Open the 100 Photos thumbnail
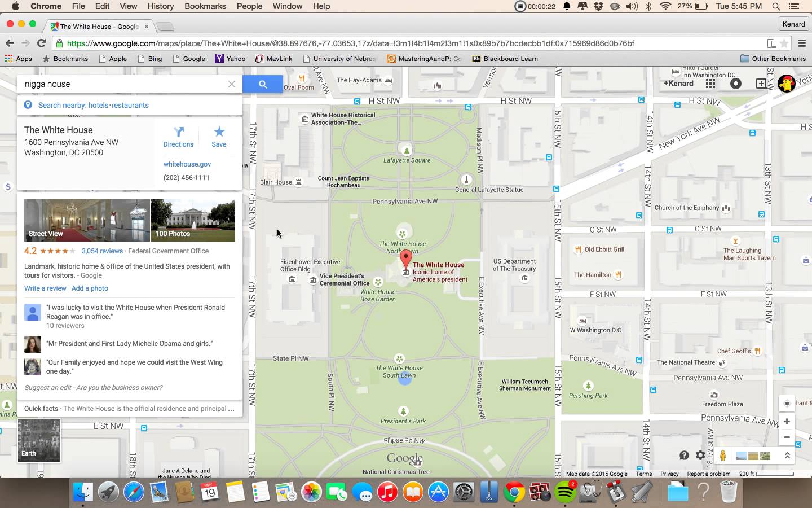The height and width of the screenshot is (508, 812). coord(193,220)
